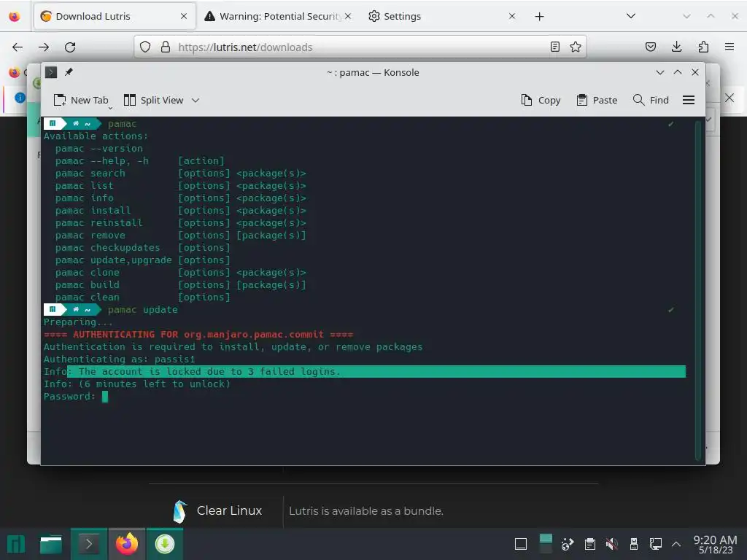747x560 pixels.
Task: Click the 'pamac install' line in terminal
Action: pyautogui.click(x=181, y=211)
